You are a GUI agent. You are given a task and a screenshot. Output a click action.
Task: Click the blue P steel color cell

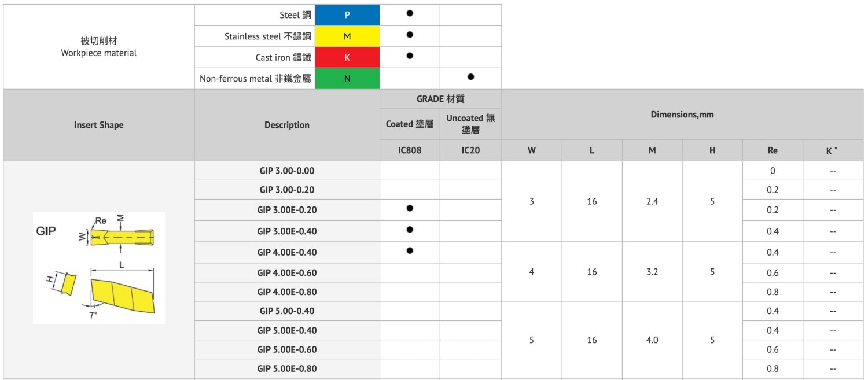tap(347, 15)
